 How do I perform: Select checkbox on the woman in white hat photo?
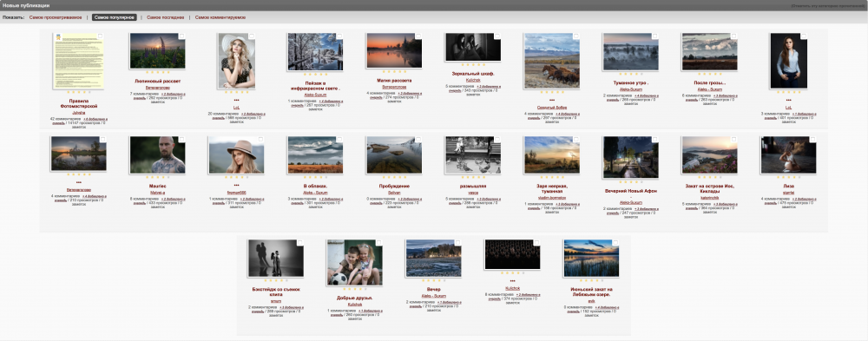click(x=252, y=36)
